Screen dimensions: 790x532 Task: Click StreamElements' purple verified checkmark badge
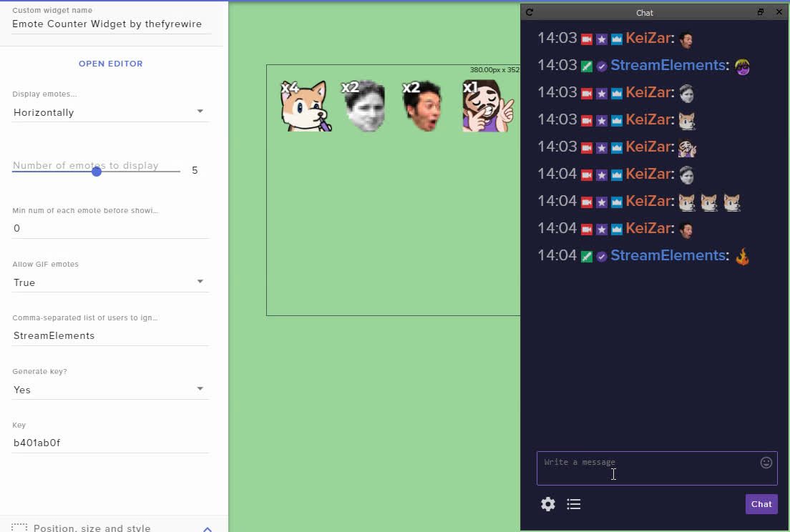tap(601, 66)
